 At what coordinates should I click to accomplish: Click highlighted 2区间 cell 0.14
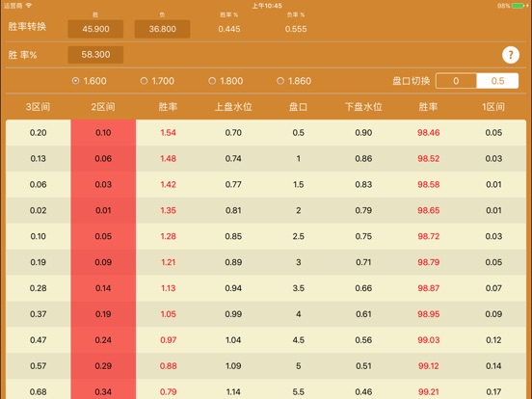pyautogui.click(x=103, y=288)
